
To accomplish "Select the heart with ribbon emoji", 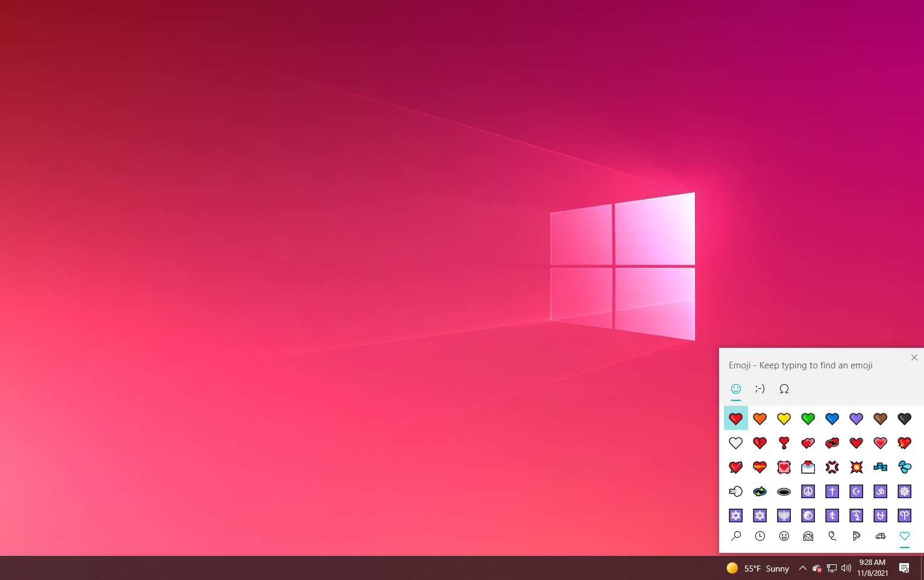I will (760, 467).
